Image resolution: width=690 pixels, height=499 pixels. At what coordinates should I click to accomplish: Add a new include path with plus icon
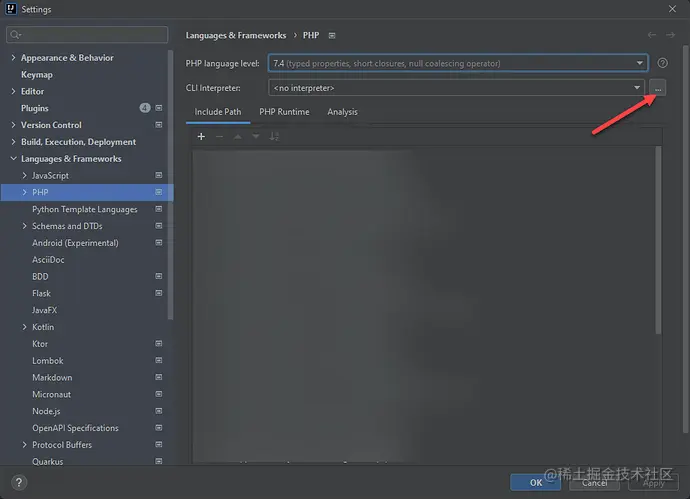pyautogui.click(x=201, y=136)
